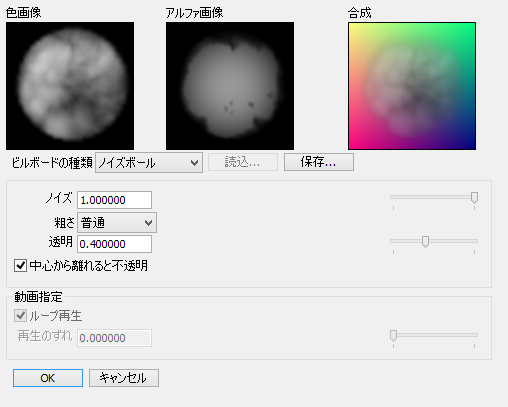Click the ノイズ slider handle
508x407 pixels.
click(474, 198)
